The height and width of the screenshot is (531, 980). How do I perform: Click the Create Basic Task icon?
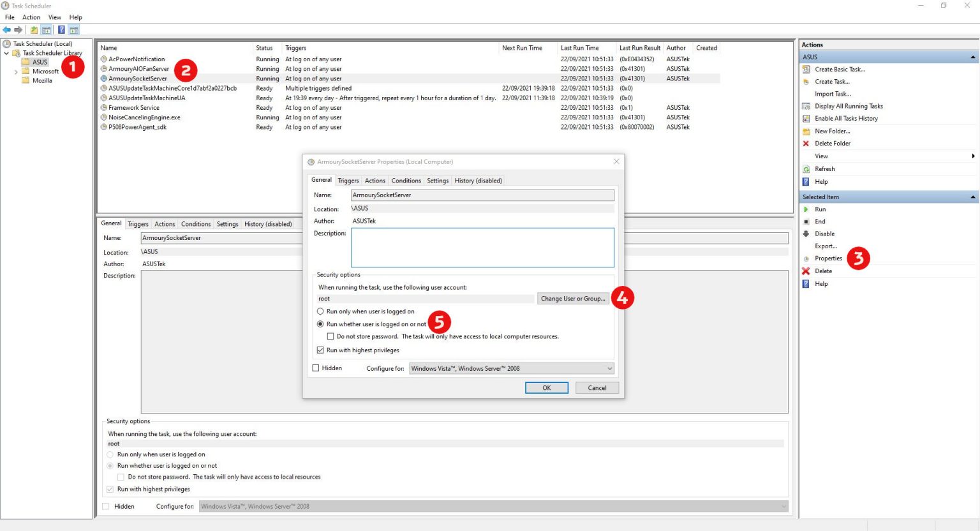click(806, 70)
